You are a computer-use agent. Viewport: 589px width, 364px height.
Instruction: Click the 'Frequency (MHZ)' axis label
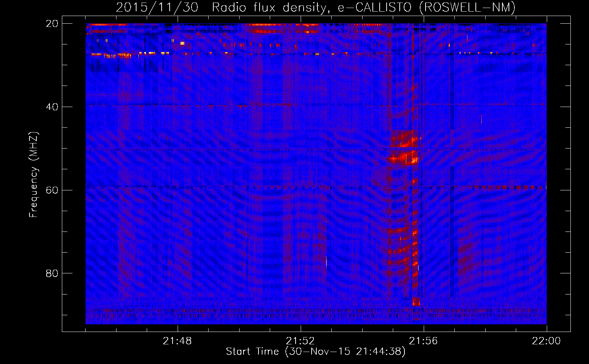point(33,175)
